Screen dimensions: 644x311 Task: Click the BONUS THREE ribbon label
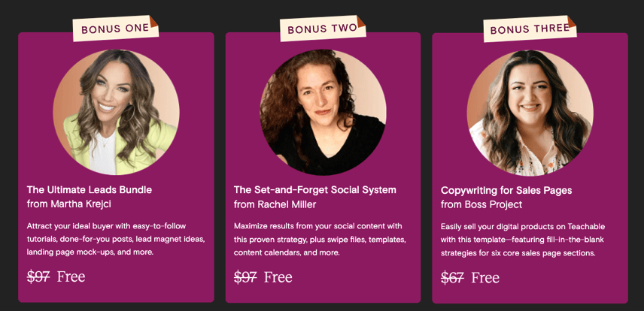[x=530, y=29]
